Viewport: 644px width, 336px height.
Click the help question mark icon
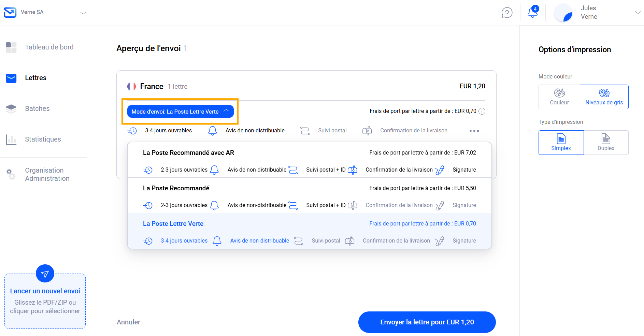(507, 13)
